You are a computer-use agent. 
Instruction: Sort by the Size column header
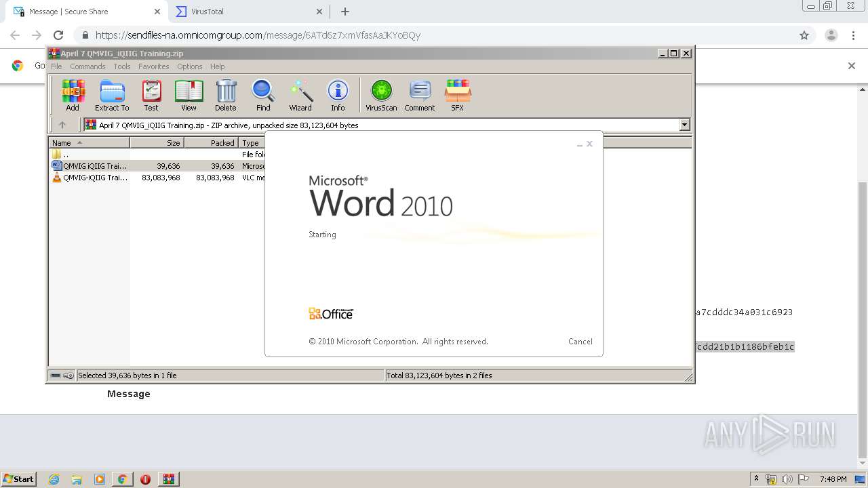point(157,143)
